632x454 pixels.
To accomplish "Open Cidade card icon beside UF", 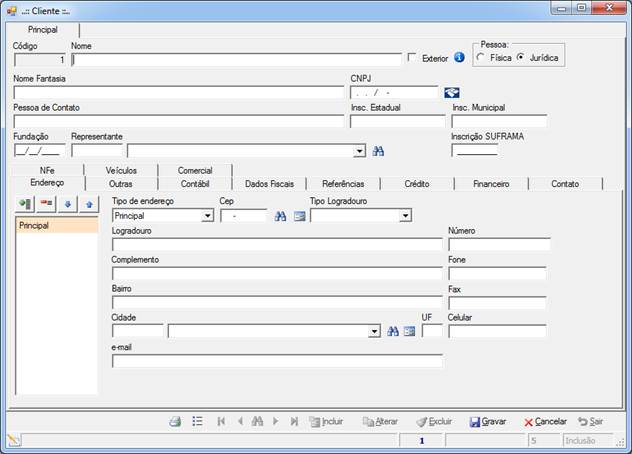I will pyautogui.click(x=410, y=331).
